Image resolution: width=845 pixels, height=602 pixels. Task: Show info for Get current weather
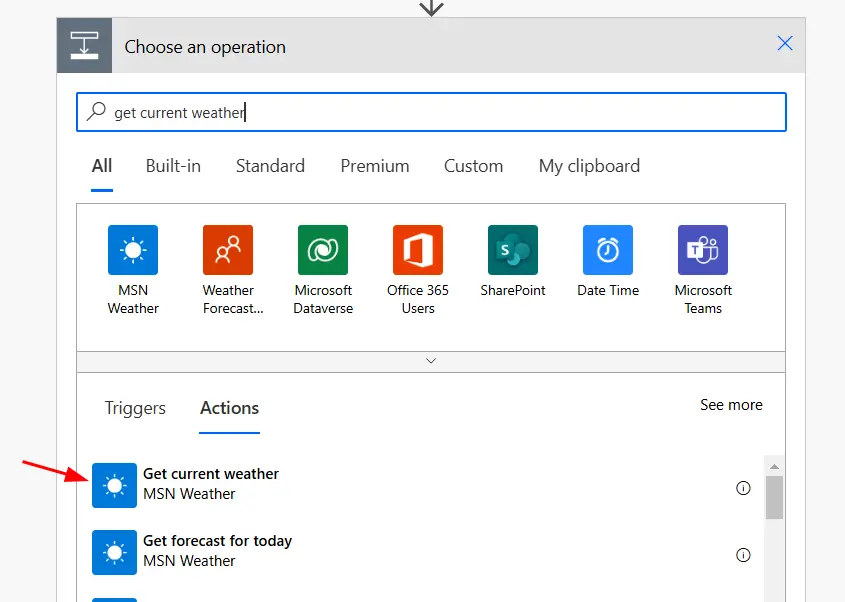pyautogui.click(x=743, y=488)
